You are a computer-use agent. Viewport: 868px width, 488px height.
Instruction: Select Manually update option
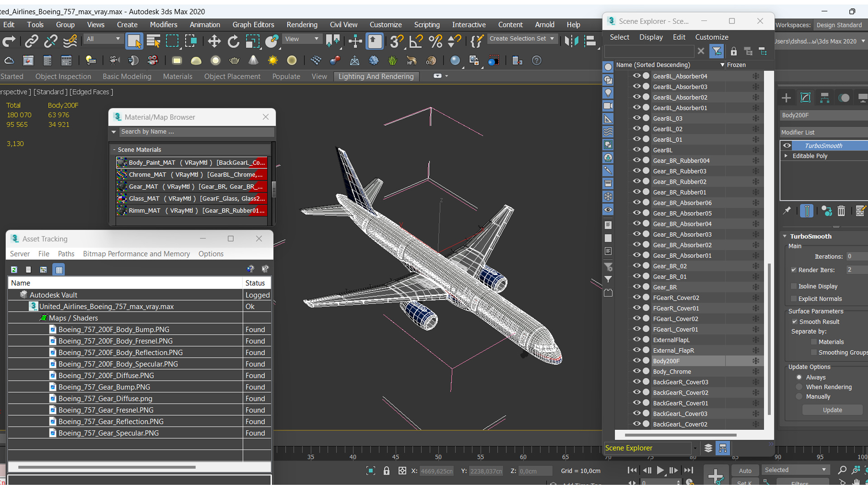click(x=799, y=397)
